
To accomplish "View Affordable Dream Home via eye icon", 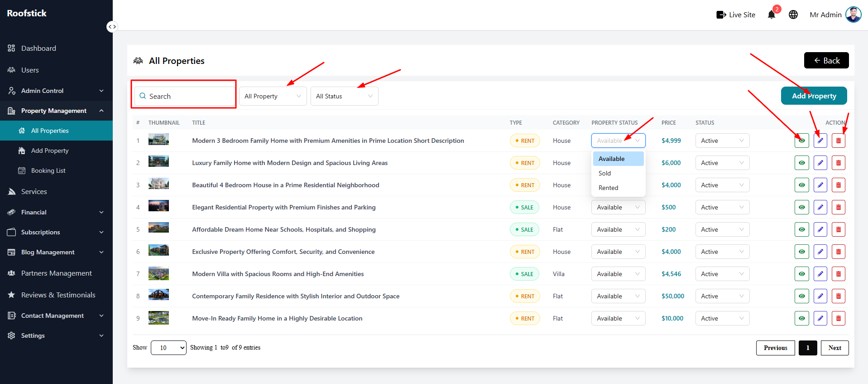I will pos(802,229).
